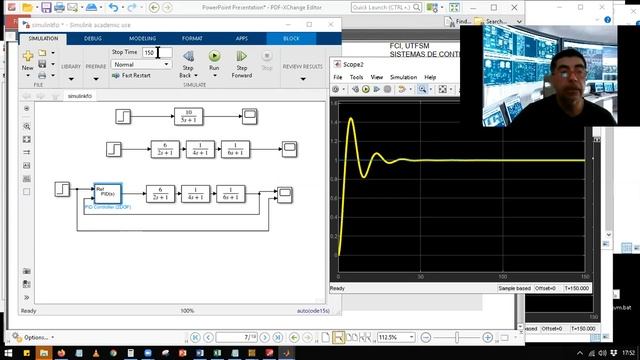
Task: Open the Windows Start menu
Action: 8,353
